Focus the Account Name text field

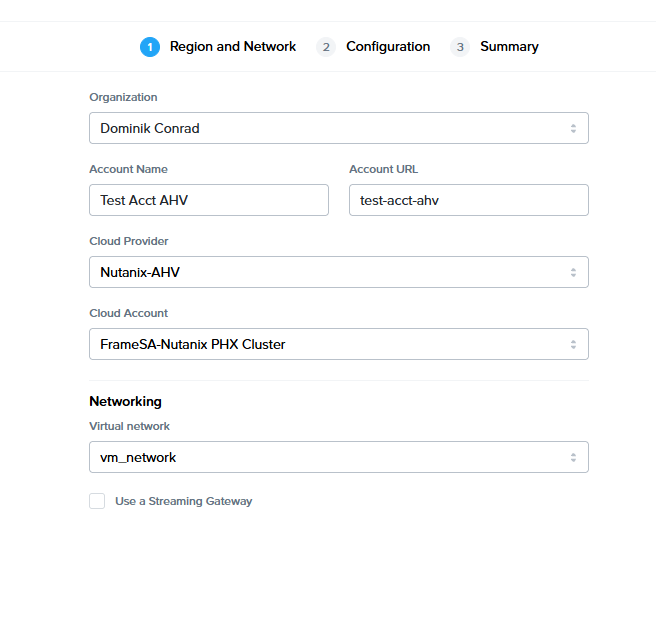209,200
